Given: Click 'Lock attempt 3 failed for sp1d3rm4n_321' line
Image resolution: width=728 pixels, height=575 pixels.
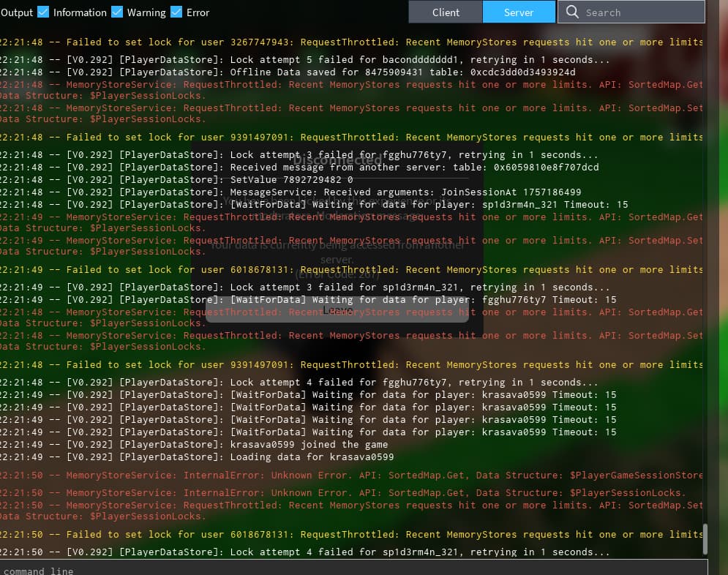Looking at the screenshot, I should click(x=304, y=287).
